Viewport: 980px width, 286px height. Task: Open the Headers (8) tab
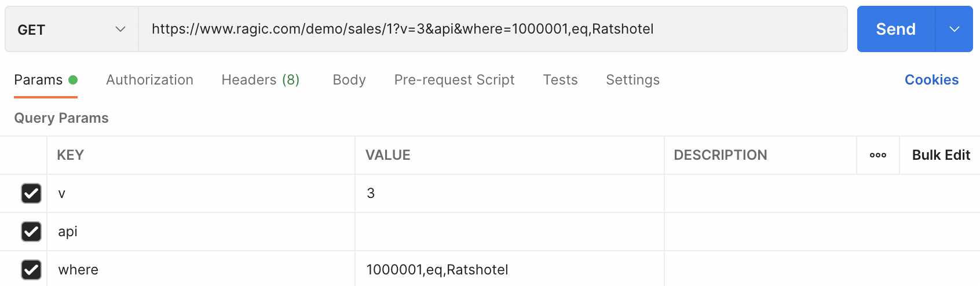(x=260, y=80)
